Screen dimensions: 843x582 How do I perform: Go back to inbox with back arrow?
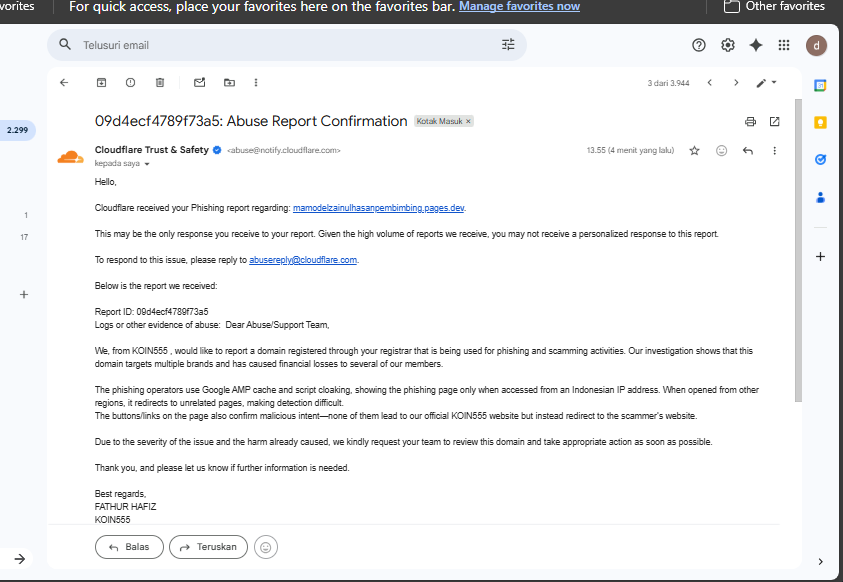click(64, 82)
